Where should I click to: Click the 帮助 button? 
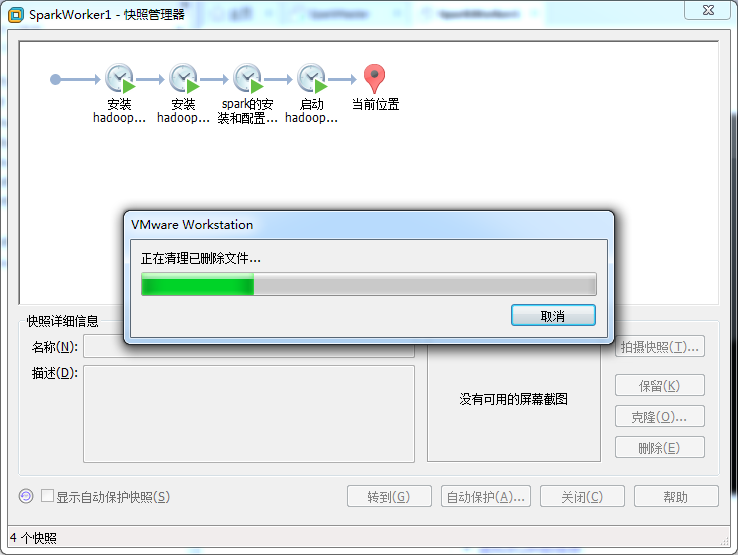tap(676, 497)
